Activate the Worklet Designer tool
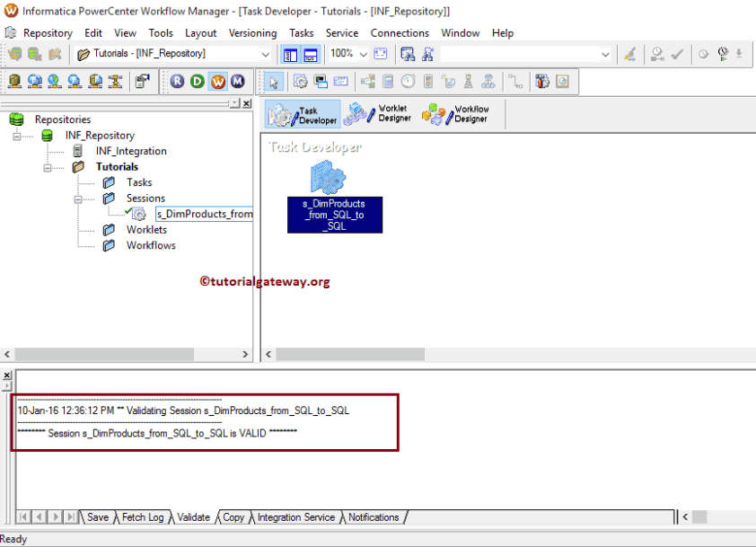The width and height of the screenshot is (756, 547). pyautogui.click(x=380, y=114)
